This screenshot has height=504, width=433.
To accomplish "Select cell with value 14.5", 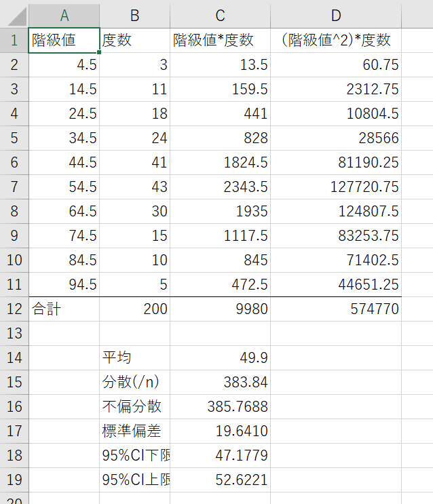I will (x=64, y=89).
